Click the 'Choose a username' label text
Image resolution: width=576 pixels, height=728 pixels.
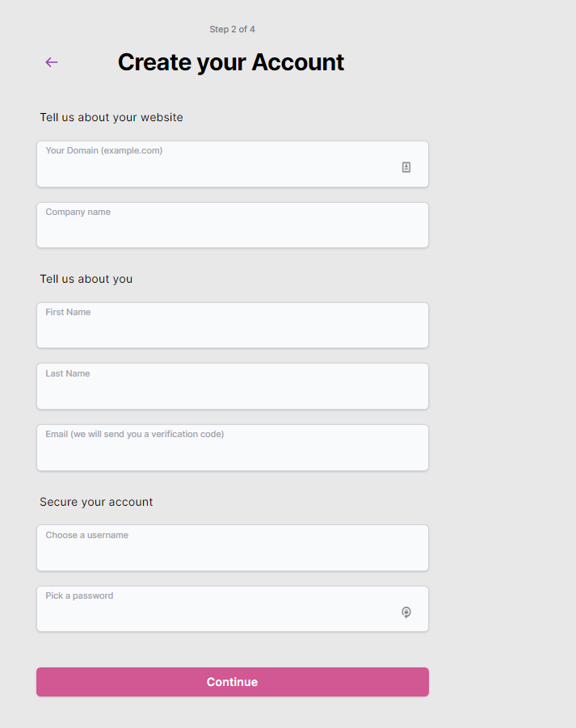[86, 535]
